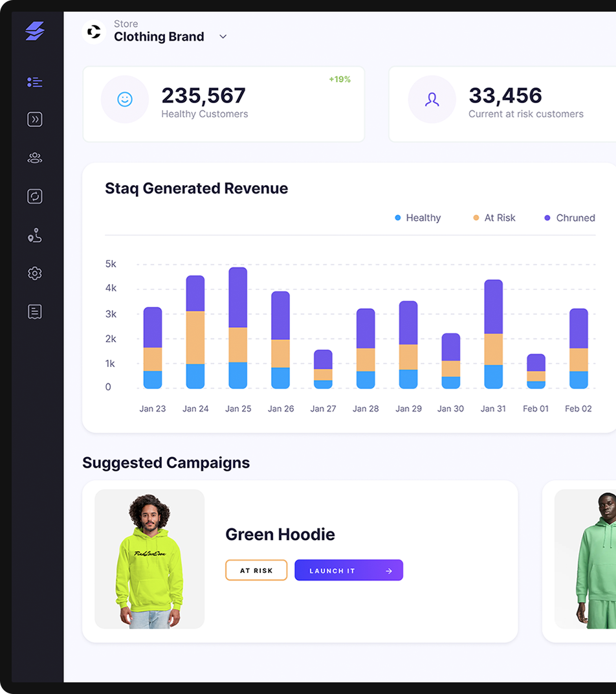Click the double-chevron forward icon in sidebar
This screenshot has width=616, height=694.
[35, 120]
